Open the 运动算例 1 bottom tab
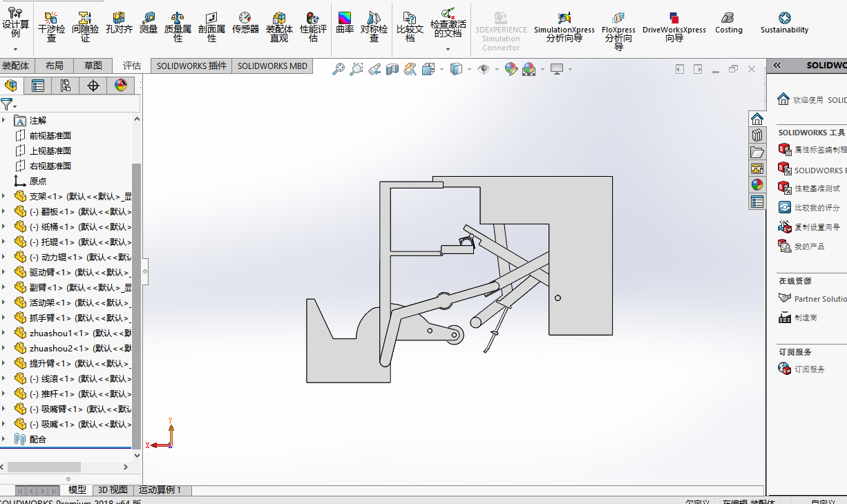The image size is (847, 504). point(160,490)
